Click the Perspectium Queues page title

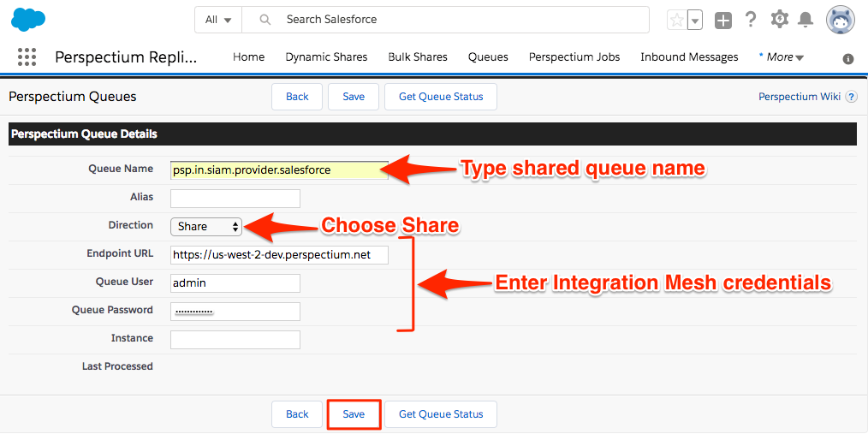[73, 97]
